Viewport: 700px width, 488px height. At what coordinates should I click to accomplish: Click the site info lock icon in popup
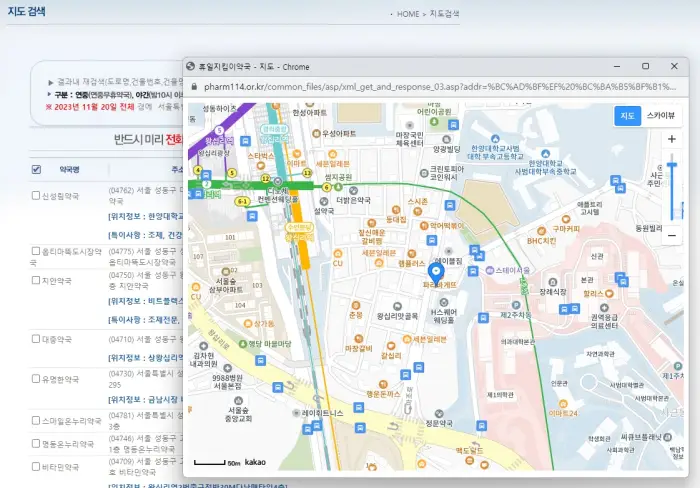(194, 87)
